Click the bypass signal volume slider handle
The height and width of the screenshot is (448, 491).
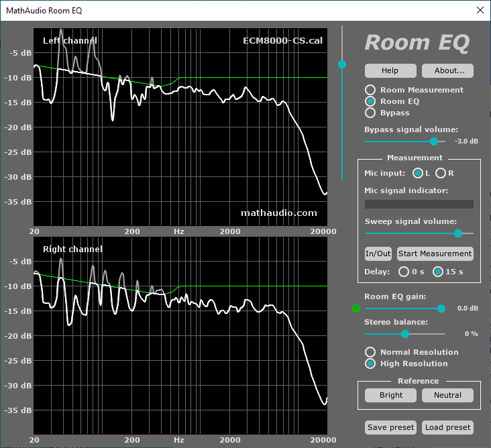point(434,142)
